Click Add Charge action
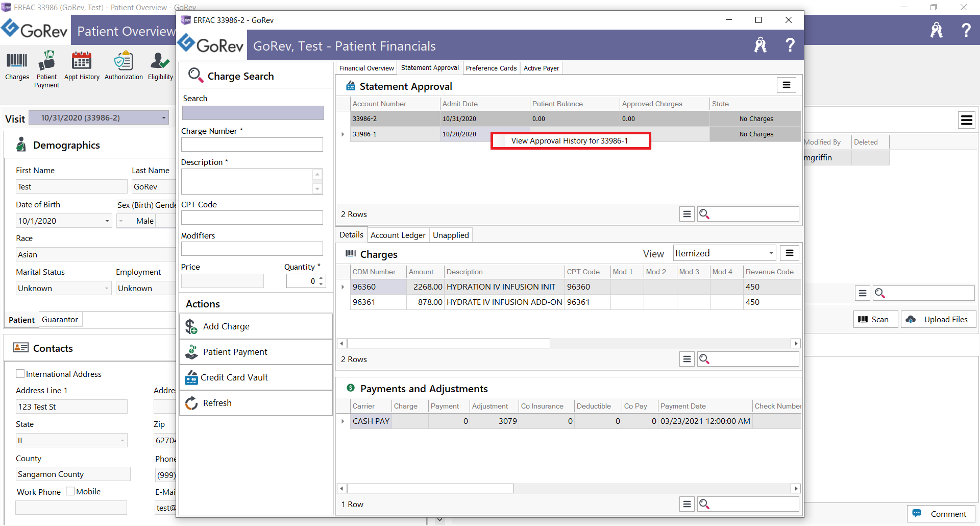 click(256, 326)
